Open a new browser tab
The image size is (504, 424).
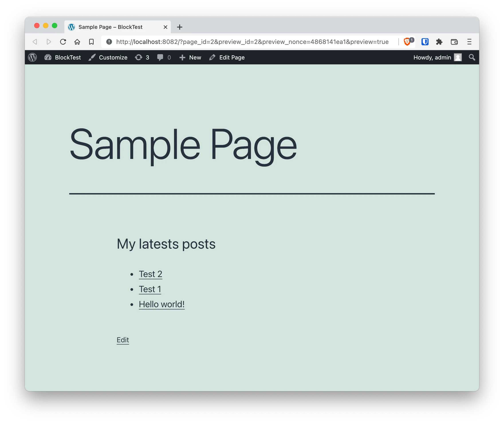(x=179, y=27)
